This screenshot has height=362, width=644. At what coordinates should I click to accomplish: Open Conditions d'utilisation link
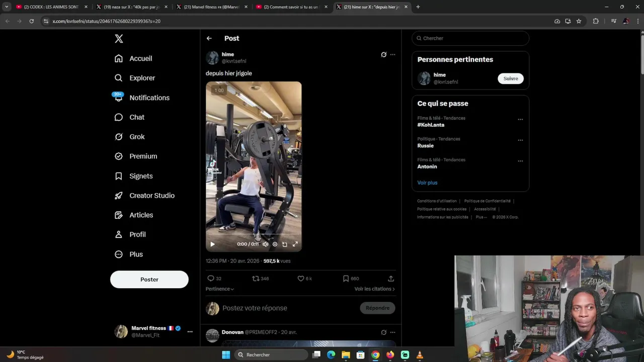(437, 201)
